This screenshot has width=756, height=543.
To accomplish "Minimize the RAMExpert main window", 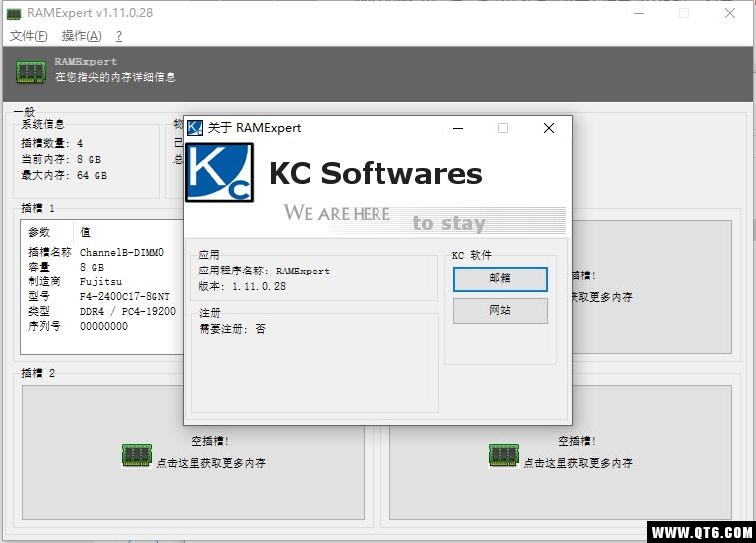I will pos(639,13).
